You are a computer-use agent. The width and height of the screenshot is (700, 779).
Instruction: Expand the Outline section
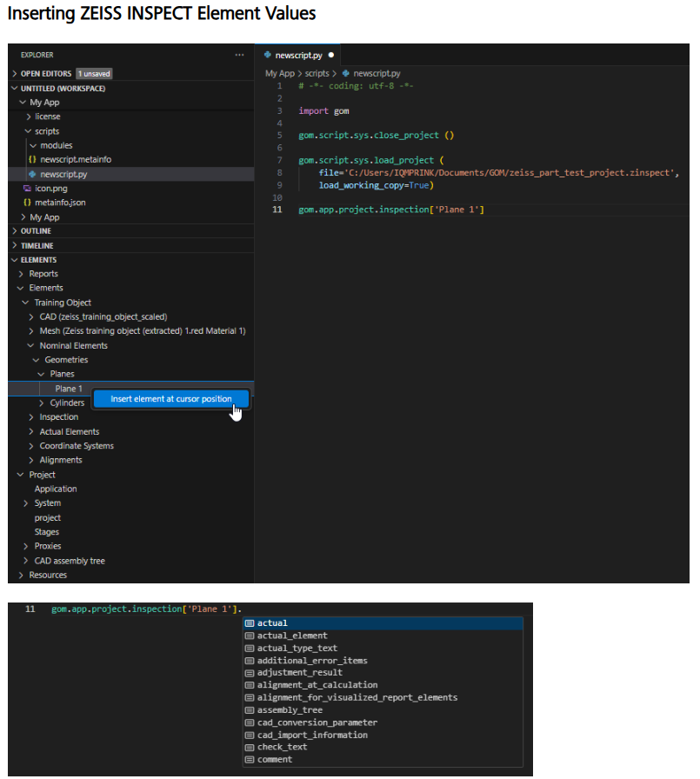tap(15, 231)
